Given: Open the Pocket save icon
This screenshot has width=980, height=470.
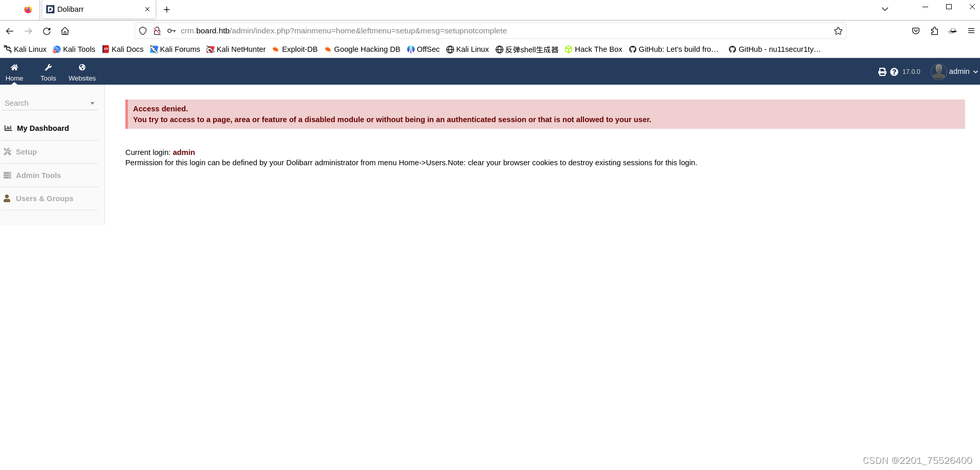Looking at the screenshot, I should (x=916, y=31).
